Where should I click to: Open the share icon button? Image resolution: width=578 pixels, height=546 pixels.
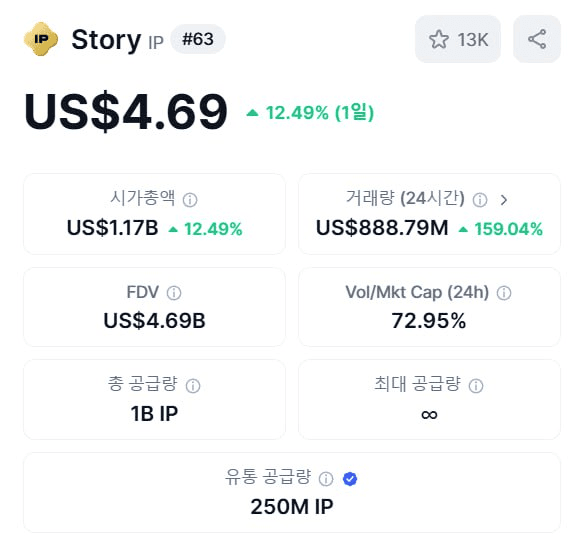coord(537,39)
